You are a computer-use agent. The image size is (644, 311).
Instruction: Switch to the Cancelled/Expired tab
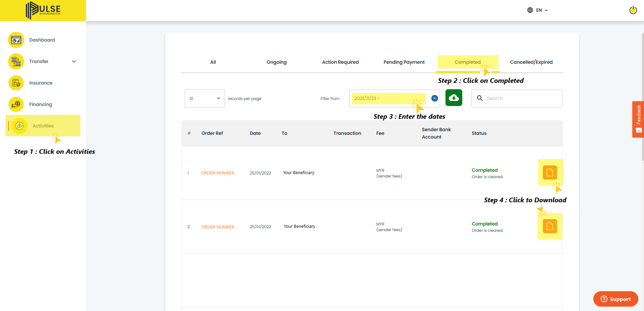(x=531, y=62)
